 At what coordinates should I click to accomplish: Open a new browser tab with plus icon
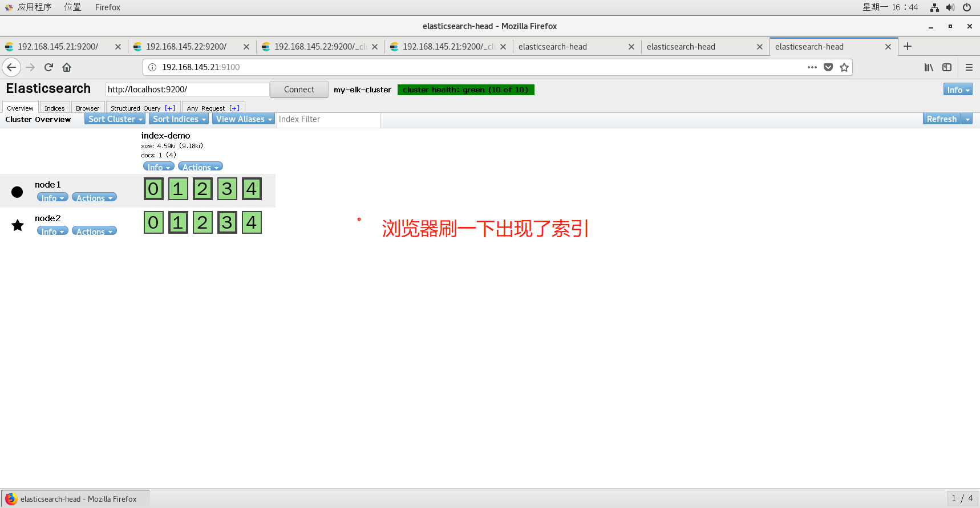908,47
